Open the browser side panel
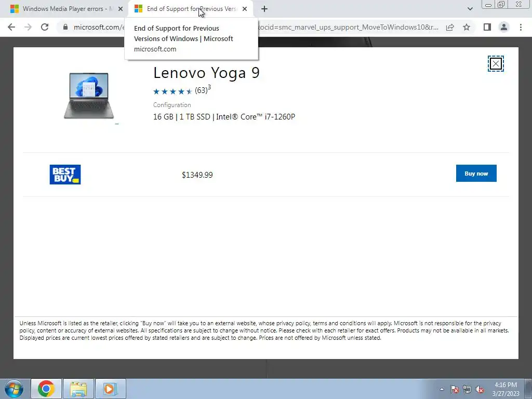 coord(487,27)
